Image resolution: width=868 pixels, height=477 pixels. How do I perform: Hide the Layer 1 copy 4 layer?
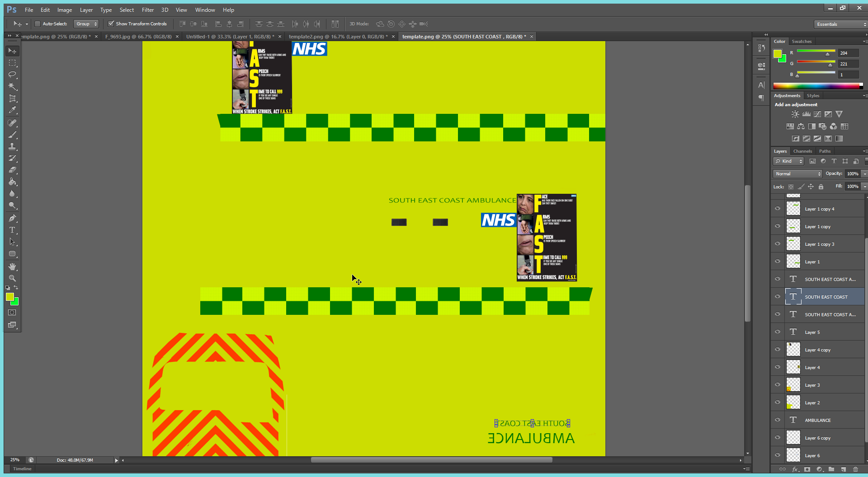tap(778, 209)
